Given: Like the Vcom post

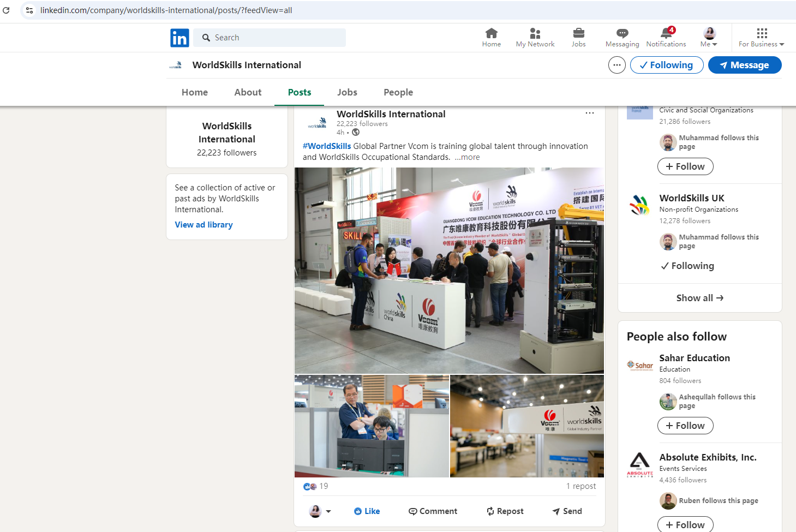Looking at the screenshot, I should click(367, 511).
